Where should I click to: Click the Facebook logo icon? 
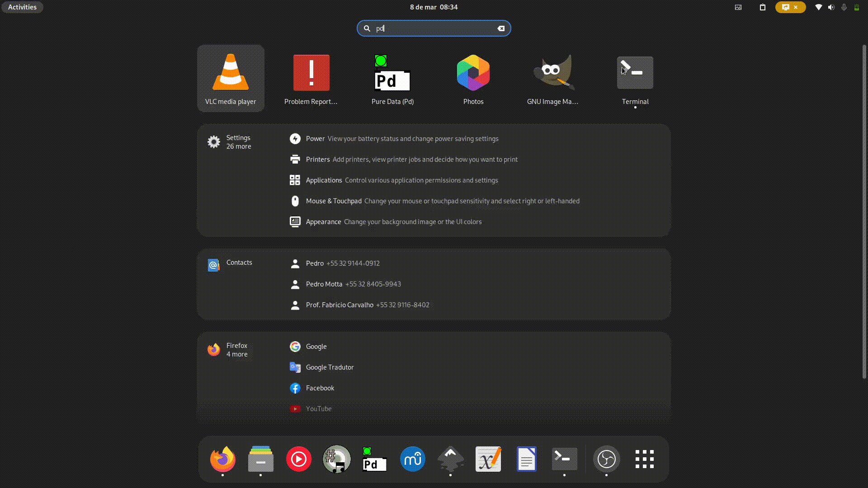click(x=295, y=388)
